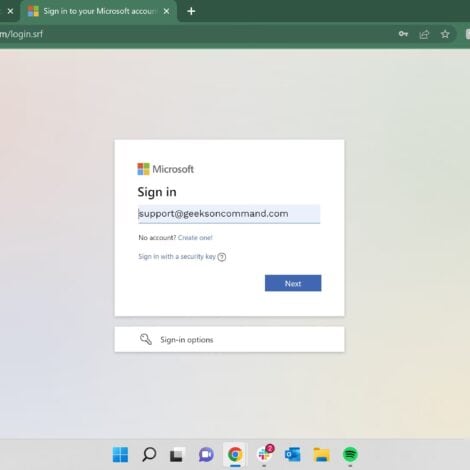This screenshot has width=470, height=470.
Task: Open File Explorer from the taskbar
Action: (x=321, y=455)
